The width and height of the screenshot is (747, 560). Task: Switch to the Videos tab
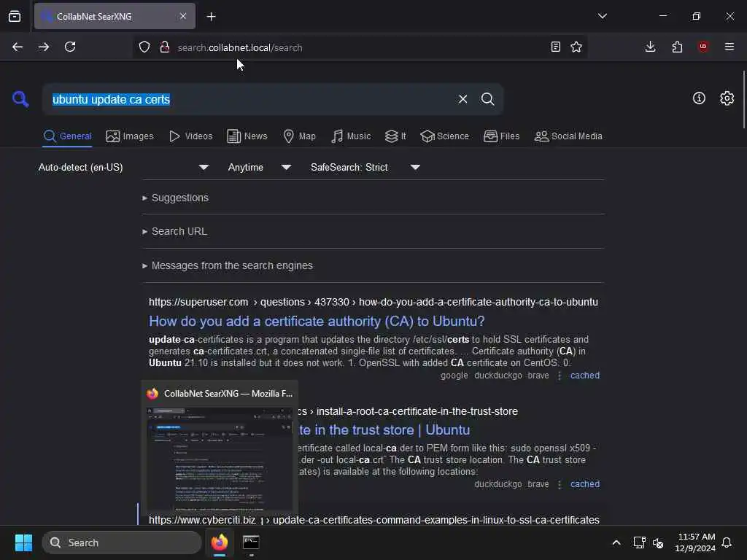click(191, 136)
